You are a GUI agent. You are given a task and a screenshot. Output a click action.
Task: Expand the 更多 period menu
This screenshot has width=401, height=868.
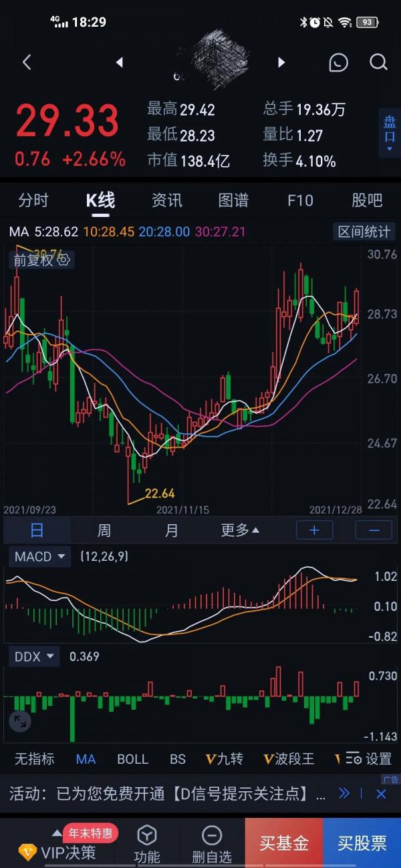pyautogui.click(x=240, y=530)
